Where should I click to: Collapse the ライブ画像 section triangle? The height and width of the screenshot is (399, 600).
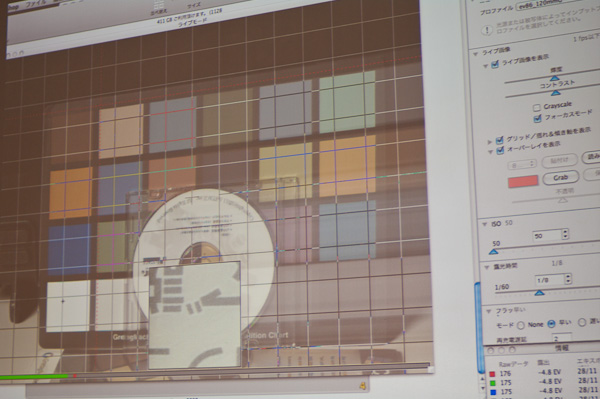coord(476,54)
